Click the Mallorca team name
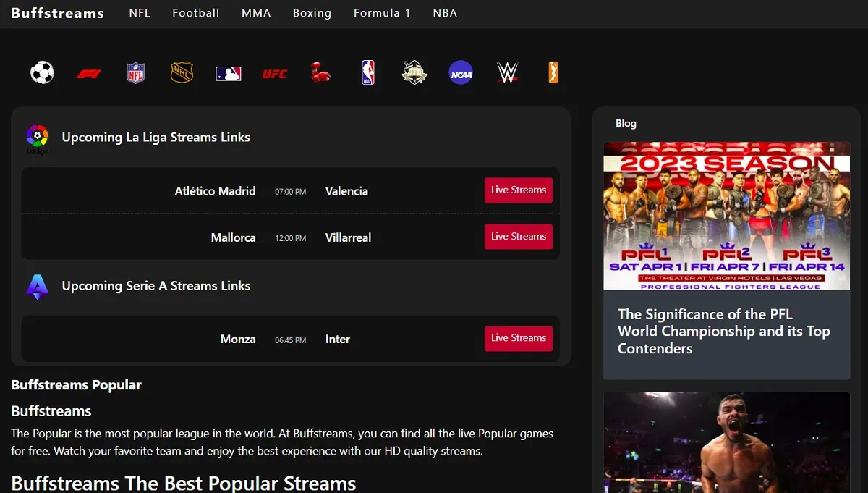The image size is (868, 493). [234, 237]
